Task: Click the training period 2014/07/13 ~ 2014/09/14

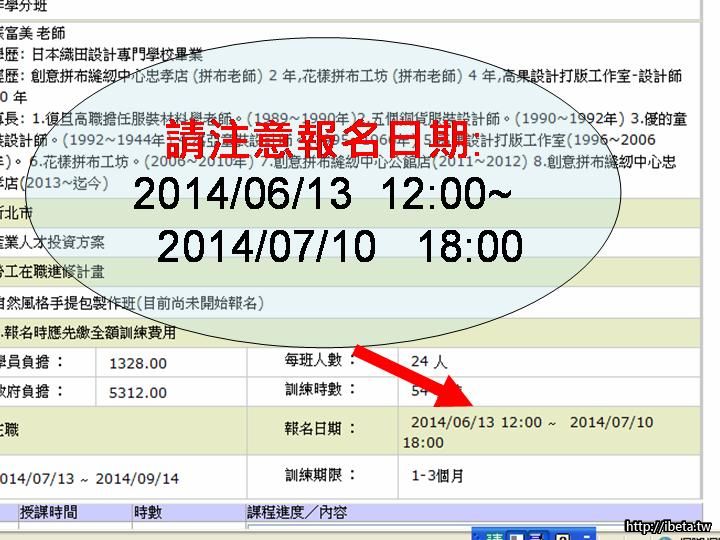Action: [90, 478]
